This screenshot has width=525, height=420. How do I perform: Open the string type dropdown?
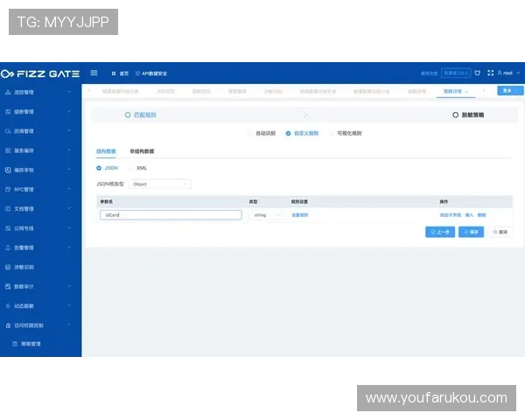pyautogui.click(x=267, y=215)
